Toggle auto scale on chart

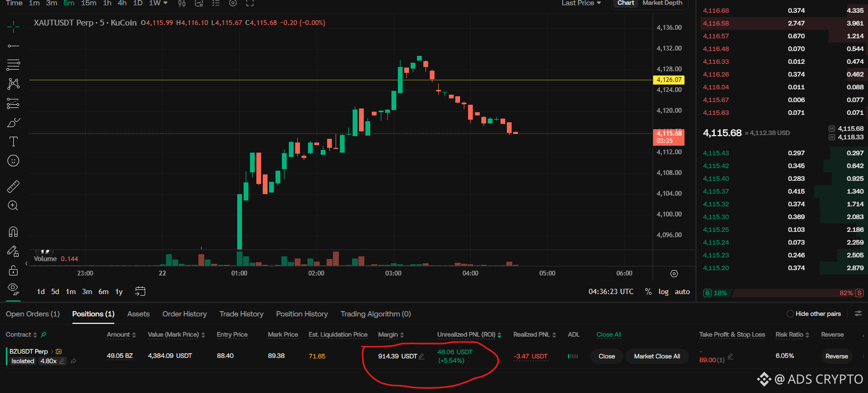[682, 291]
